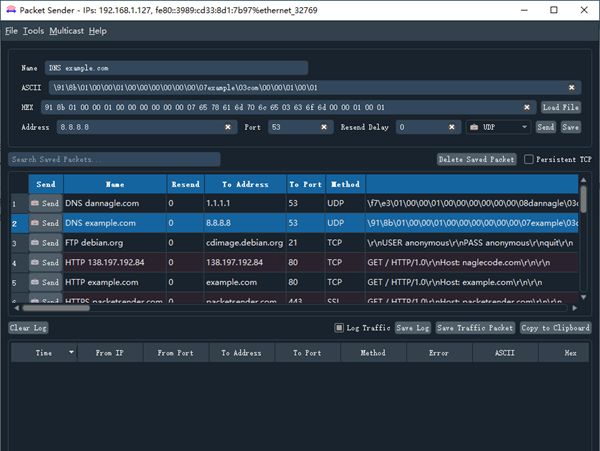Viewport: 600px width, 451px height.
Task: Click the scroll left arrow under the packets table
Action: (x=16, y=308)
